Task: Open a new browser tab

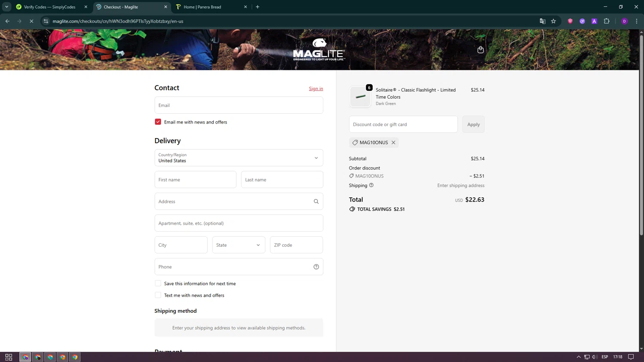Action: click(258, 7)
